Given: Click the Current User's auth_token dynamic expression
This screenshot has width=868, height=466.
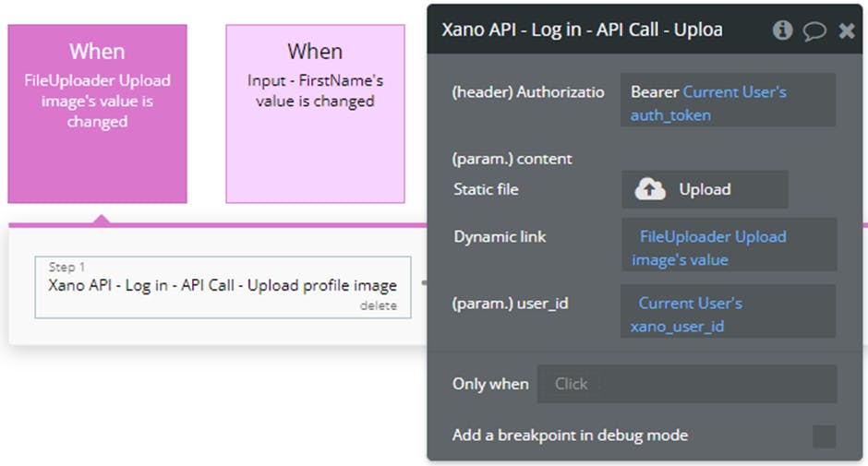Looking at the screenshot, I should coord(708,103).
